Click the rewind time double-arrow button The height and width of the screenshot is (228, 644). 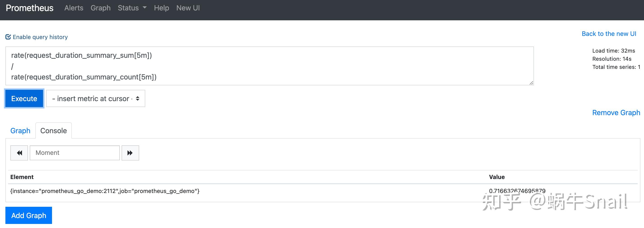tap(19, 153)
